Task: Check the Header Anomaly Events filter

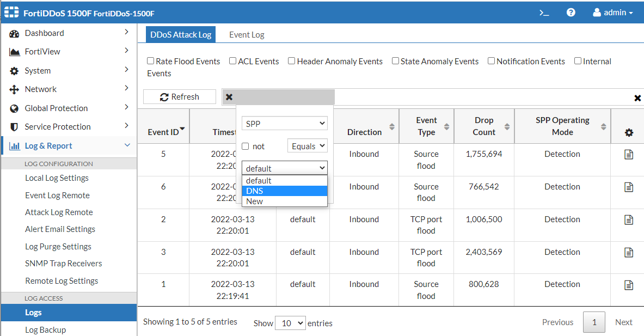Action: [x=291, y=61]
